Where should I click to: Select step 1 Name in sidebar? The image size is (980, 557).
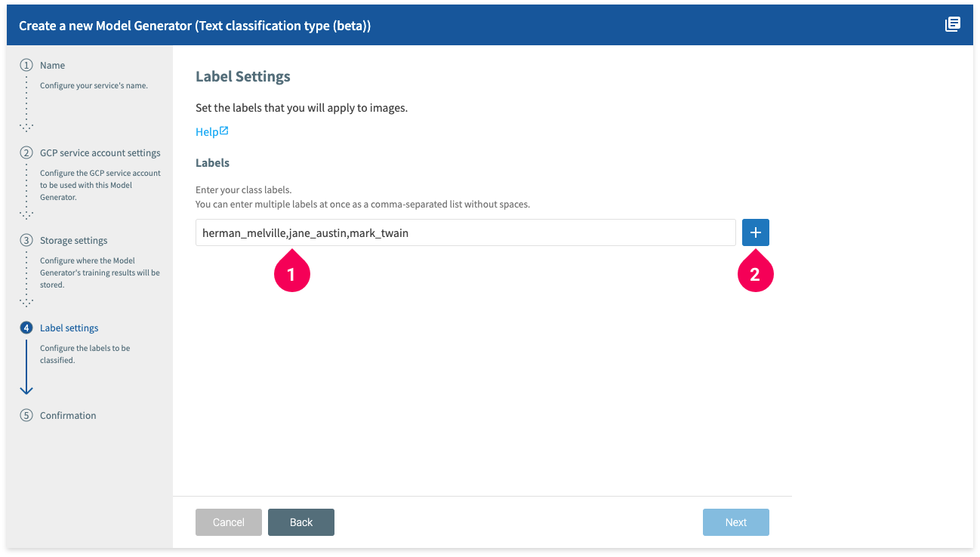point(53,66)
